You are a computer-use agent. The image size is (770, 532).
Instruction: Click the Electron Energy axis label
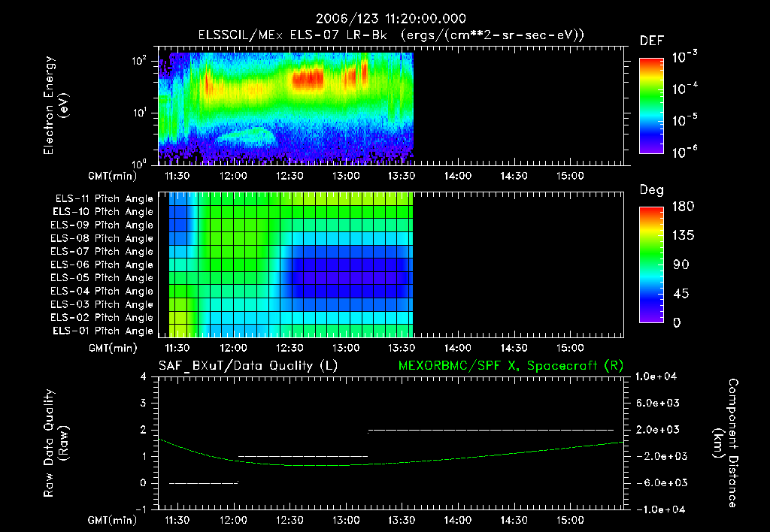(56, 105)
